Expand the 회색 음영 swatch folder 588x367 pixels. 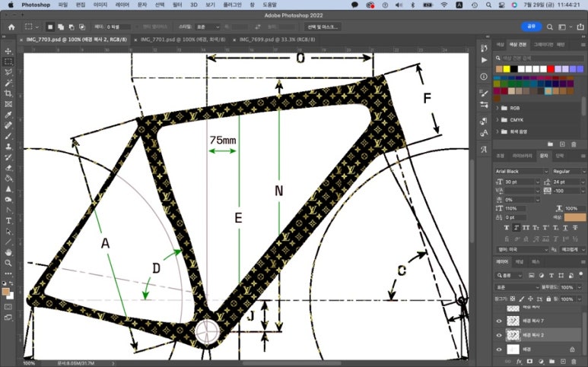pos(497,131)
